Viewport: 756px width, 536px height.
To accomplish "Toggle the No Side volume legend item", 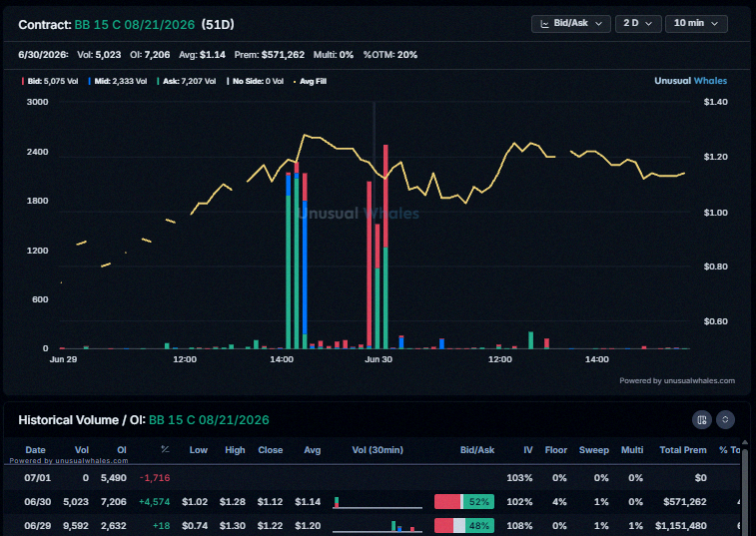I will point(256,82).
